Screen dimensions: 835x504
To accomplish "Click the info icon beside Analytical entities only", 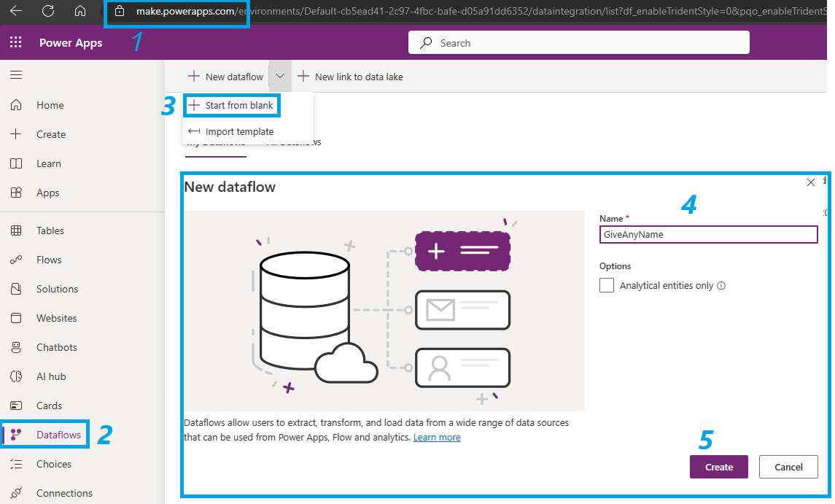I will coord(721,286).
